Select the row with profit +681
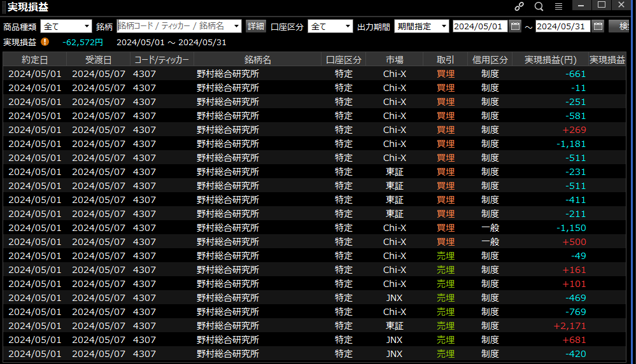The image size is (636, 364). pyautogui.click(x=314, y=339)
